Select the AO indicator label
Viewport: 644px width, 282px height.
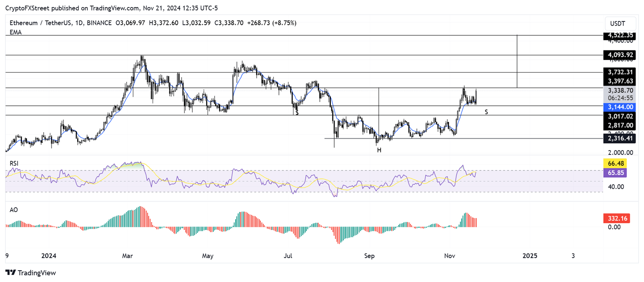point(14,209)
